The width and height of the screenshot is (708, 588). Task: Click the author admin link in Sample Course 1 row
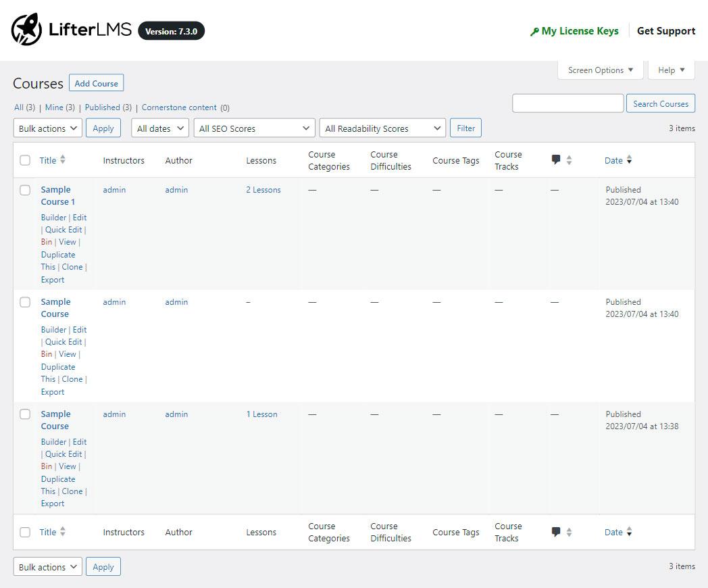pos(176,190)
